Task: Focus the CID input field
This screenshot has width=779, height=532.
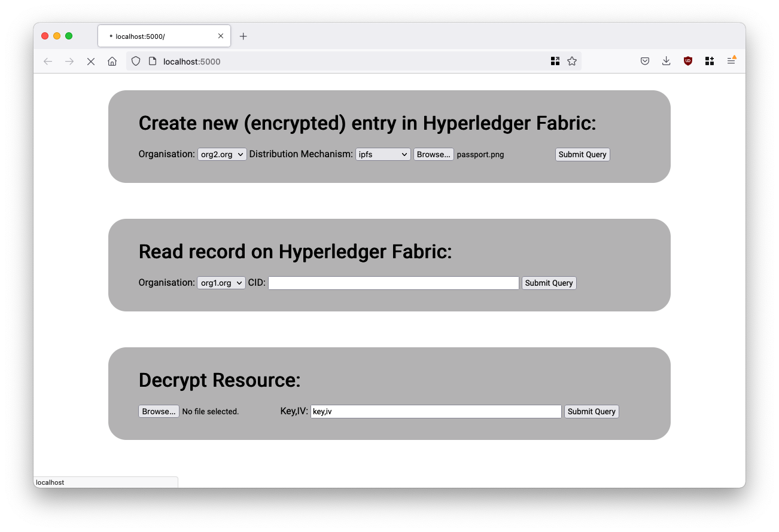Action: 394,283
